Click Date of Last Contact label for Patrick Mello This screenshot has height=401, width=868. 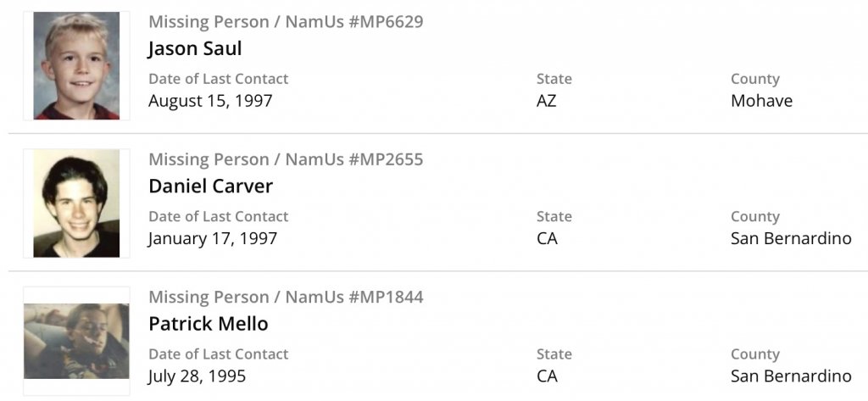click(218, 354)
